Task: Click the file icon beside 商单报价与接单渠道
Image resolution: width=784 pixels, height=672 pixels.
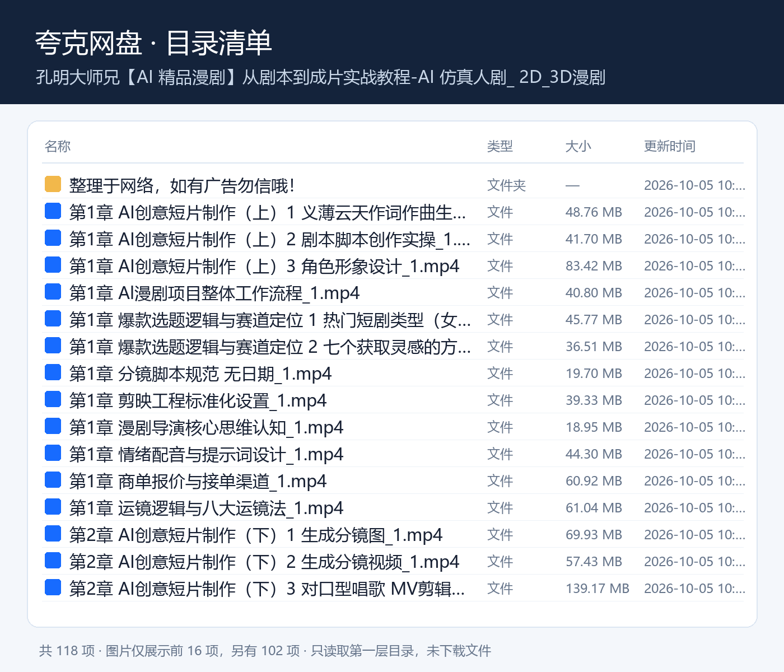Action: tap(53, 480)
